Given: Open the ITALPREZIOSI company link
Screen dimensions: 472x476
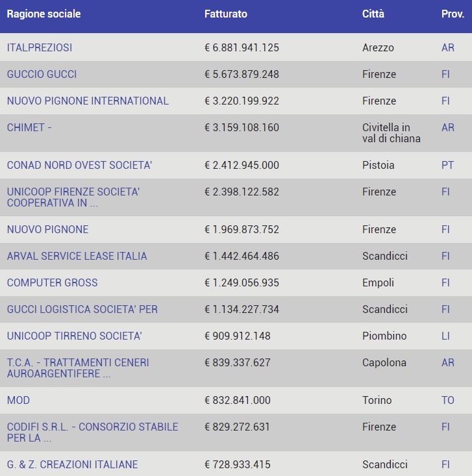Looking at the screenshot, I should (x=40, y=47).
